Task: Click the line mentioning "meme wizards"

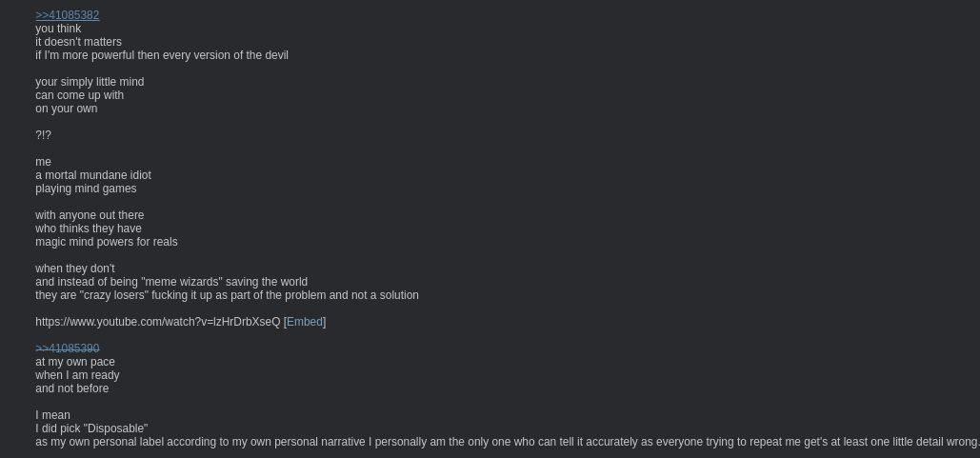Action: 171,282
